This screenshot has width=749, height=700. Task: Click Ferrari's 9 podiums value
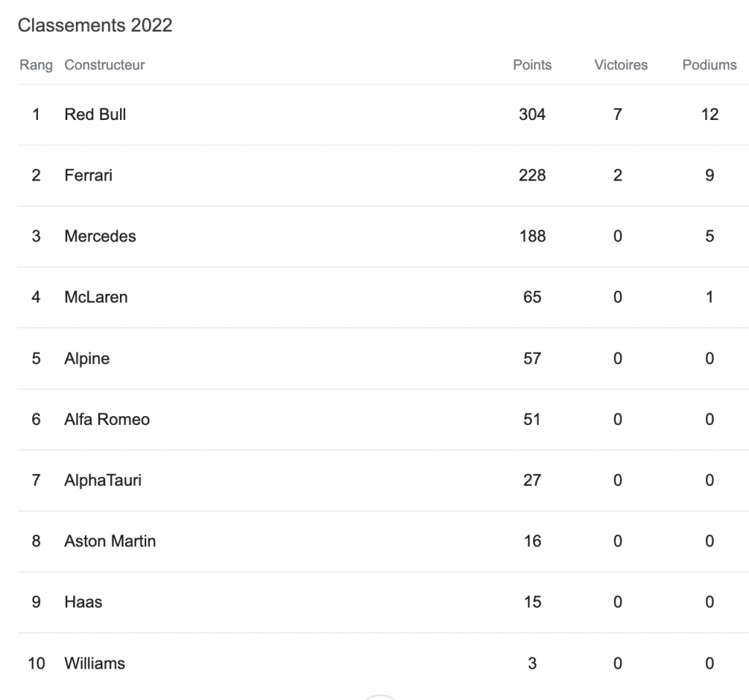click(x=710, y=176)
